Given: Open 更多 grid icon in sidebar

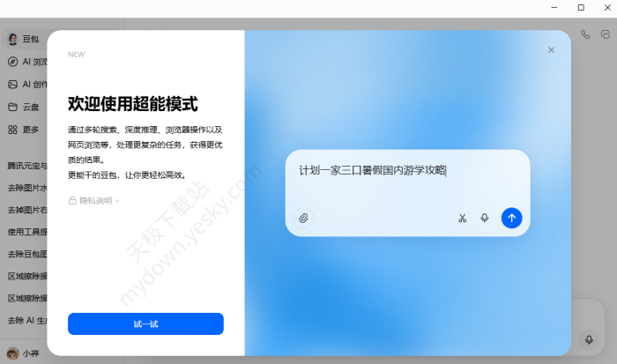Looking at the screenshot, I should (12, 130).
